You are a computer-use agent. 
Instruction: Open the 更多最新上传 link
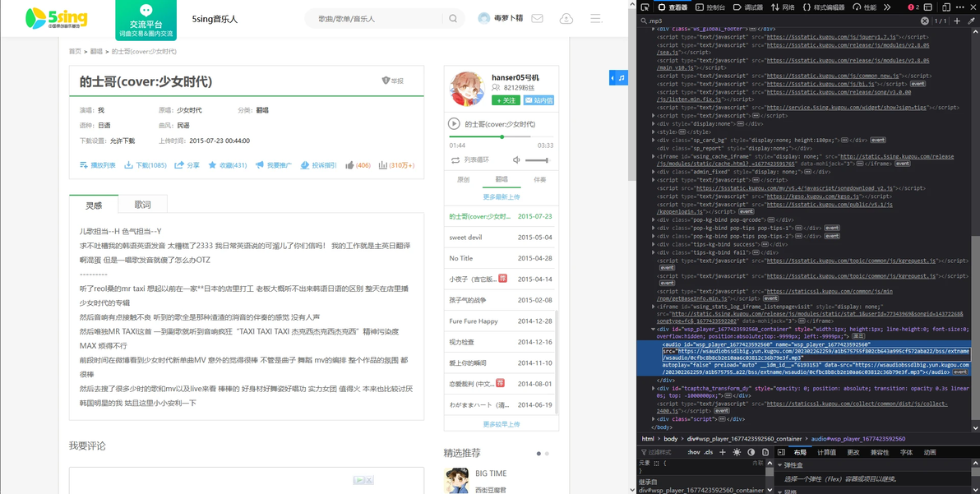click(502, 196)
